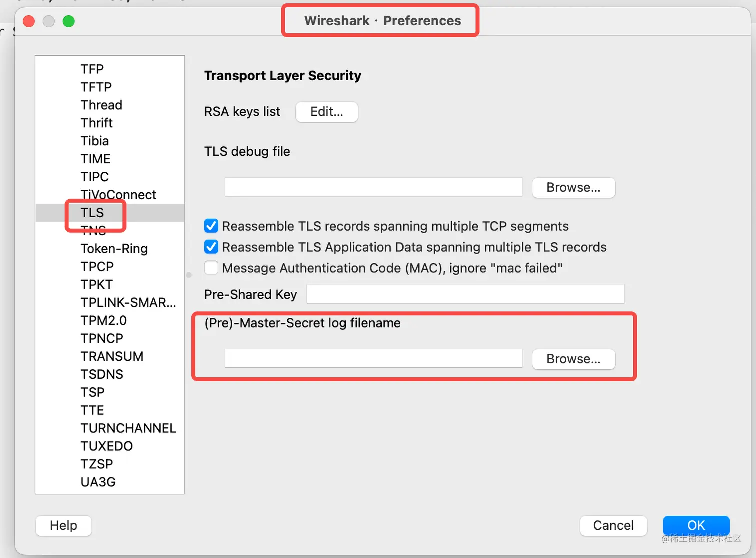
Task: Enable ignore "mac failed" checkbox
Action: click(x=211, y=268)
